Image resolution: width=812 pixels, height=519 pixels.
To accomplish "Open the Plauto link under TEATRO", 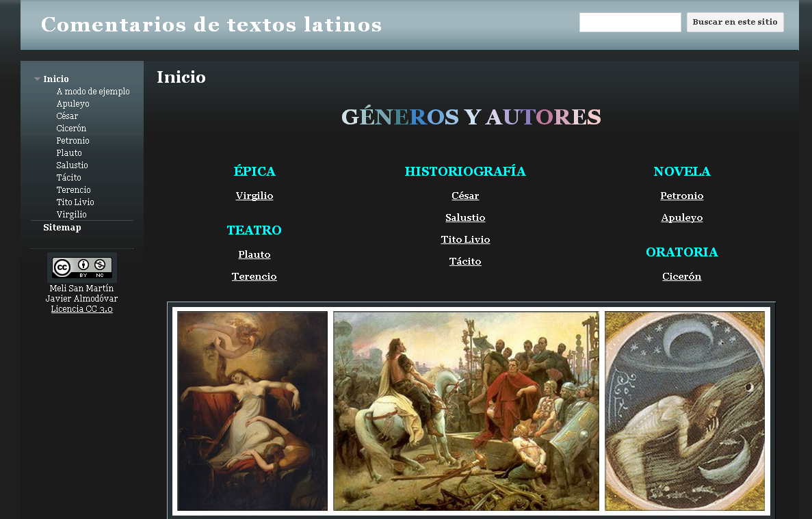I will click(x=254, y=254).
